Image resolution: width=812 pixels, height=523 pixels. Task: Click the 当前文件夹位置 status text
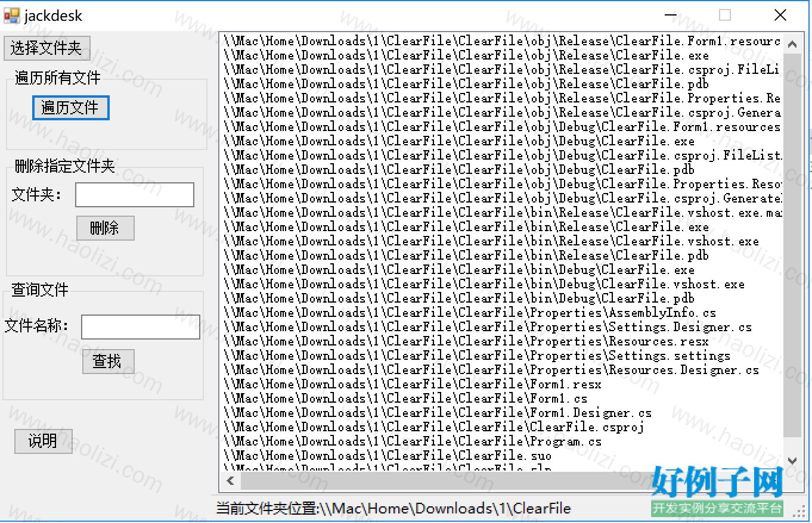click(x=393, y=509)
